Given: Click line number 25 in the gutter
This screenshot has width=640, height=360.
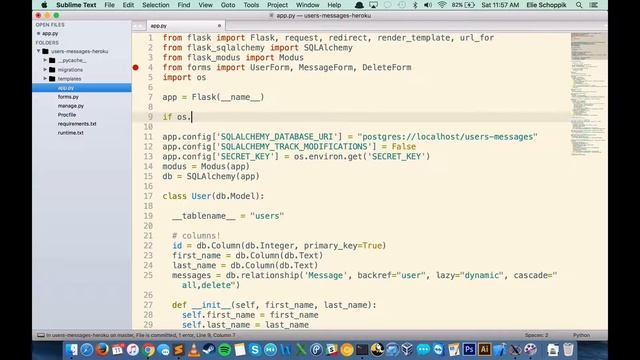Looking at the screenshot, I should [x=148, y=275].
